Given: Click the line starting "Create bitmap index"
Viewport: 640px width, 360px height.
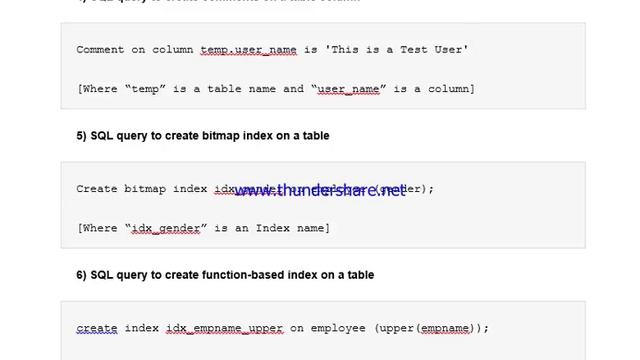Looking at the screenshot, I should pyautogui.click(x=255, y=189).
